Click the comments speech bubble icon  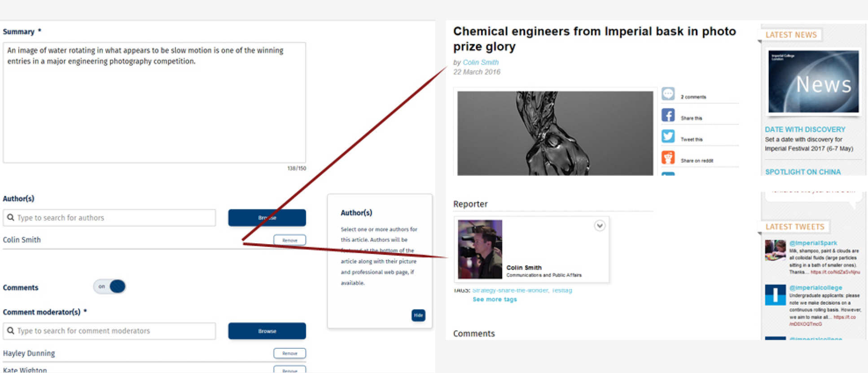(668, 94)
